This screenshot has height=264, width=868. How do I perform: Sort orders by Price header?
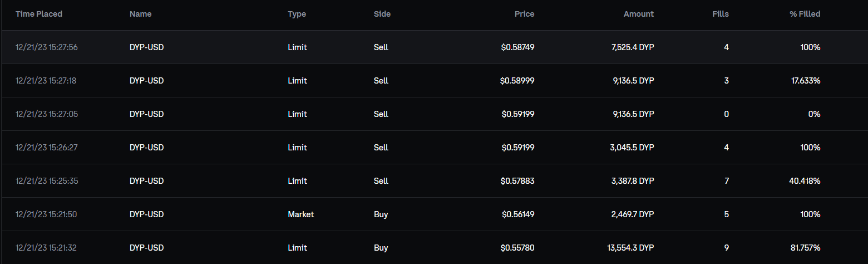click(x=524, y=14)
